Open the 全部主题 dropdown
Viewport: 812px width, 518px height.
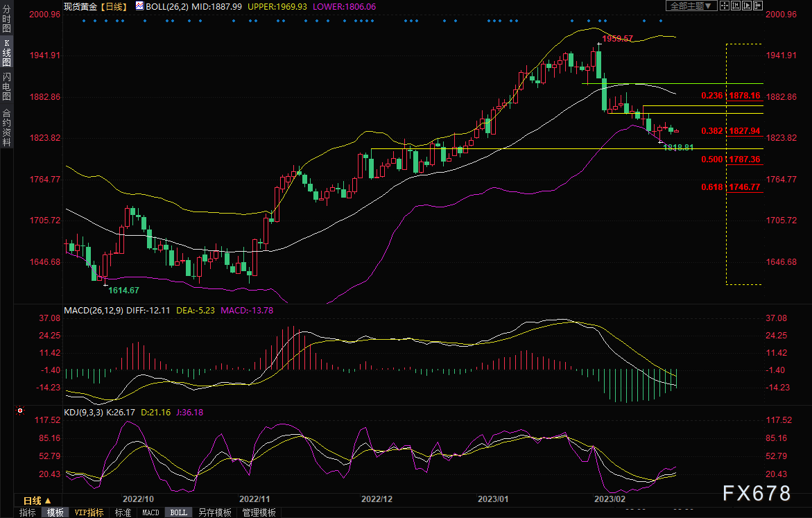click(691, 6)
